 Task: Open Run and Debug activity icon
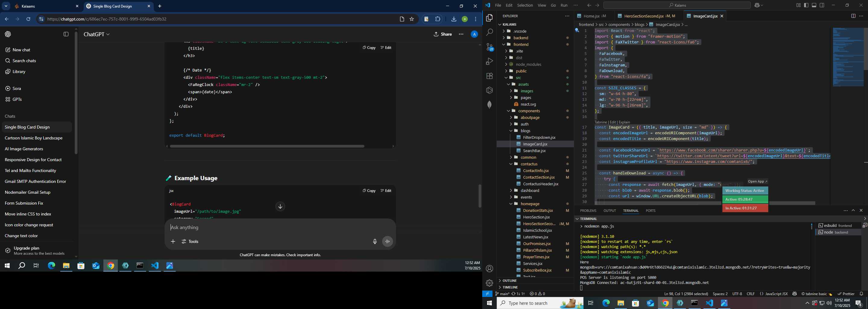[489, 61]
